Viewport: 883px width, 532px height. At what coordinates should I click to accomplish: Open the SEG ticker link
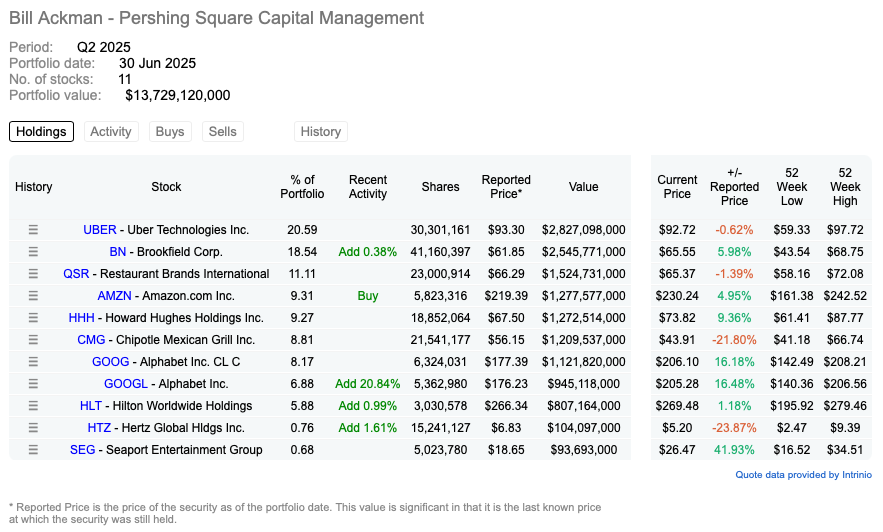(x=82, y=449)
